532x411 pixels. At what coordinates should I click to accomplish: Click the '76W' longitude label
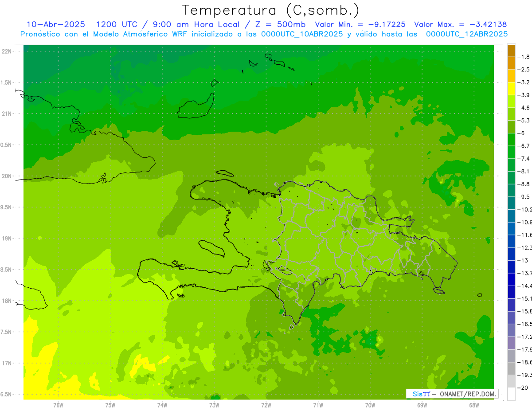coord(58,405)
